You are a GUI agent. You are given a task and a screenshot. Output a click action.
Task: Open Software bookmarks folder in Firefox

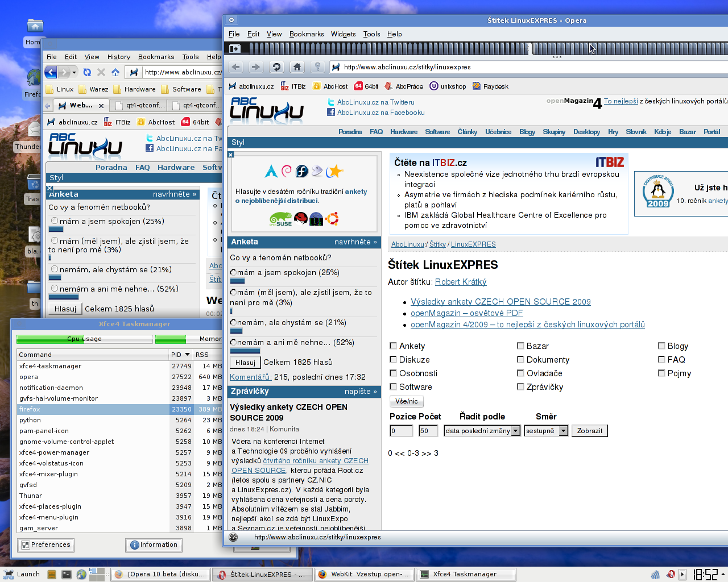(181, 89)
